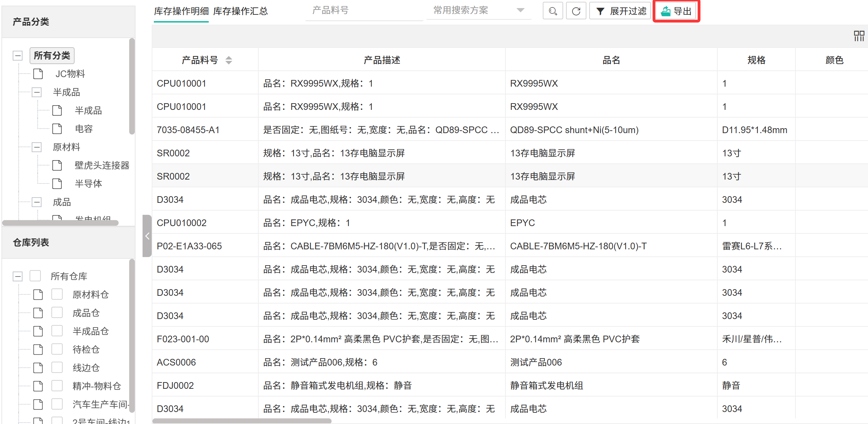The image size is (868, 424).
Task: Click the sort arrows on 产品料号 column
Action: click(x=229, y=60)
